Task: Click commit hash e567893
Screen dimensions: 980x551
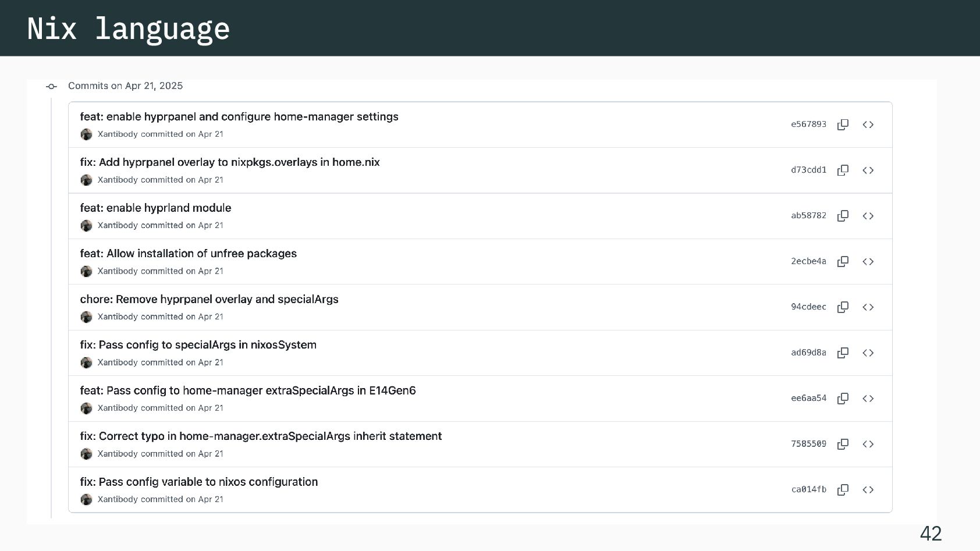Action: 808,125
